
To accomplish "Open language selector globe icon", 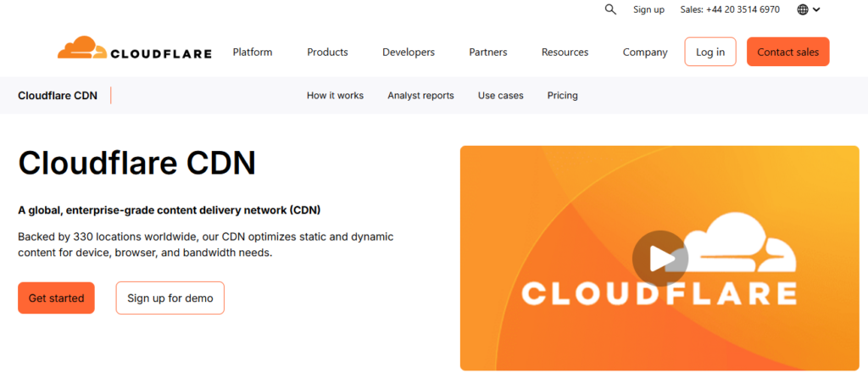I will click(x=803, y=9).
